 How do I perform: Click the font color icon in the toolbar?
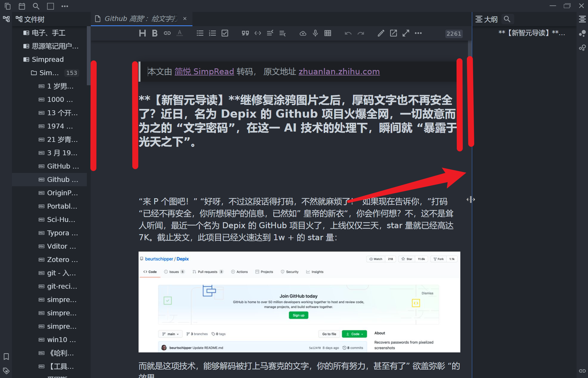click(x=180, y=33)
